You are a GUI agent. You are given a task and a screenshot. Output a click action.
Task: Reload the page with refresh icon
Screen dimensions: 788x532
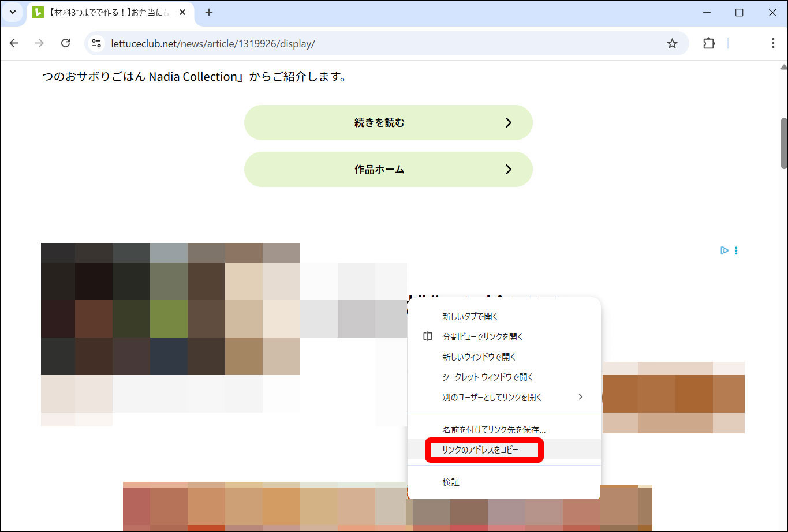(x=66, y=43)
